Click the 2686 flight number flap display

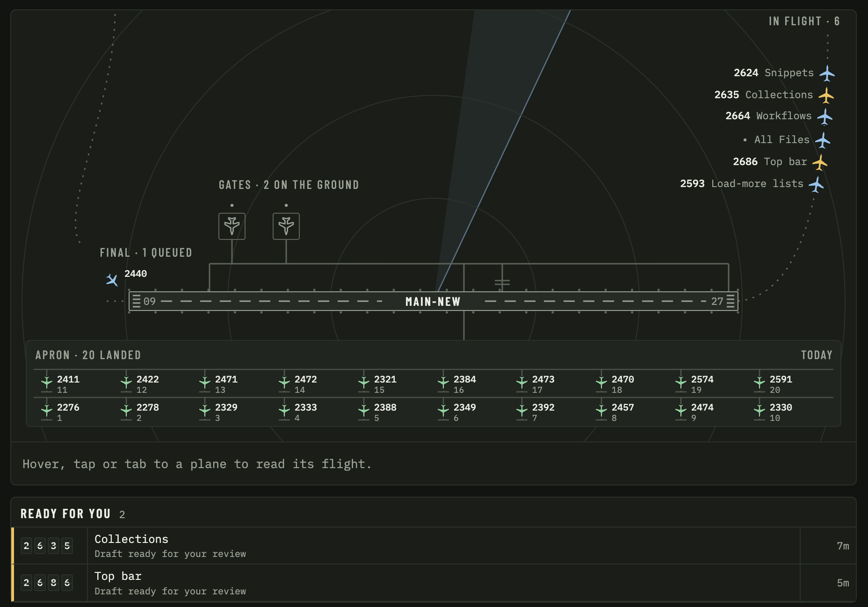click(x=47, y=583)
